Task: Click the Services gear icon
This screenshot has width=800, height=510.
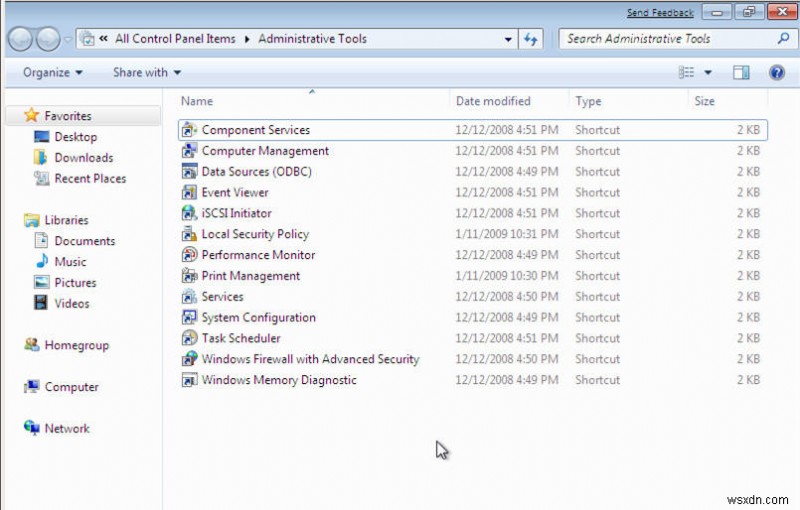Action: click(x=189, y=297)
